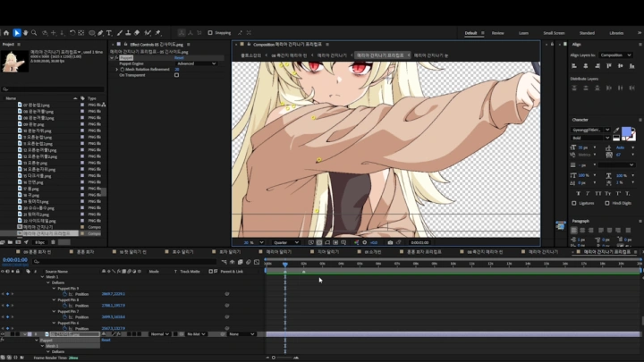Left-align text in Paragraph panel
Screen dimensions: 644x362
pyautogui.click(x=574, y=231)
